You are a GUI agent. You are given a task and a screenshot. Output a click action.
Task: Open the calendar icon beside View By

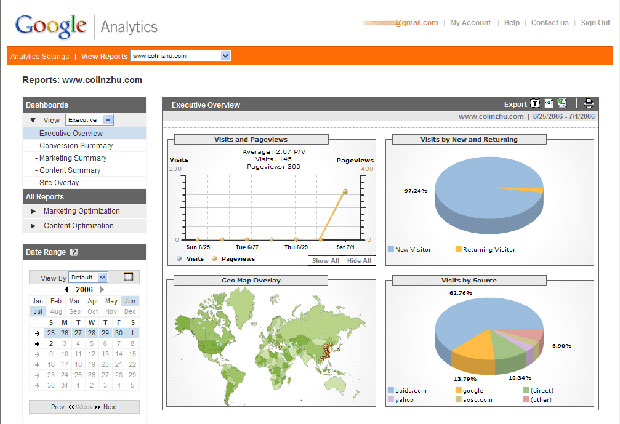coord(128,277)
